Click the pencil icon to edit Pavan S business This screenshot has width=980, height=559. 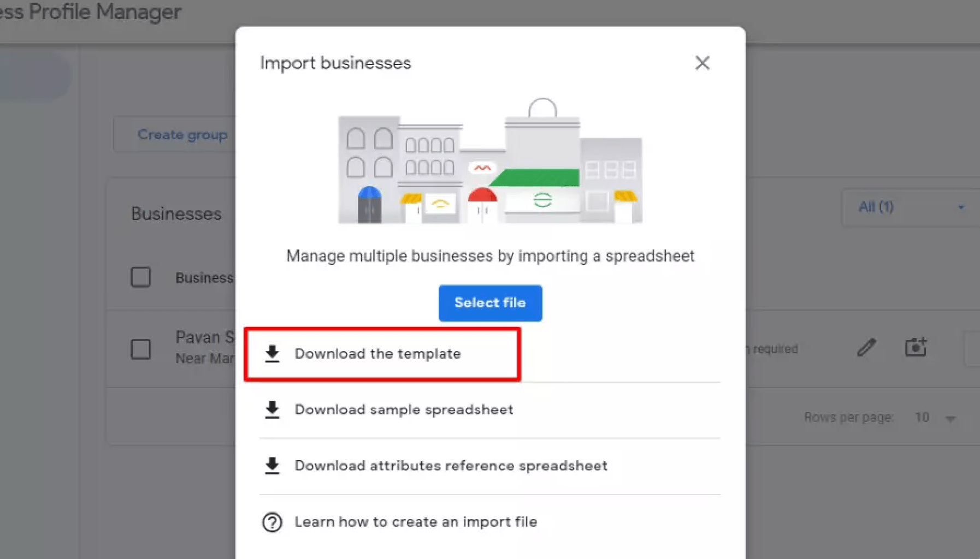[866, 347]
